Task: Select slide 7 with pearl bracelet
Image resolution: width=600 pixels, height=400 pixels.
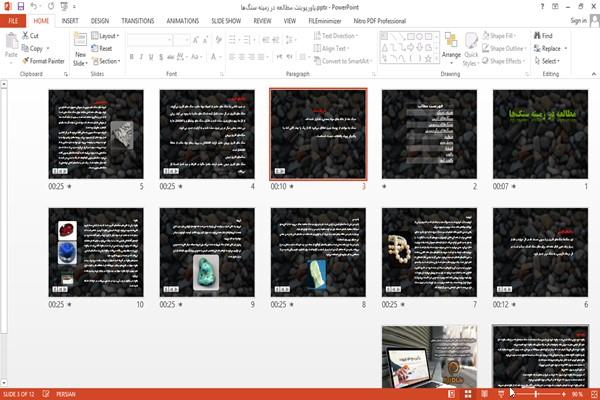Action: tap(429, 252)
